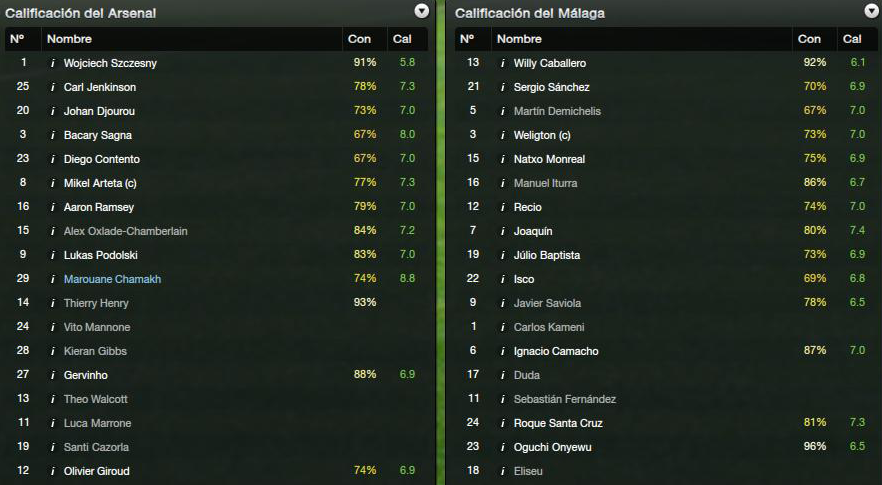Viewport: 882px width, 485px height.
Task: Open info icon next to Willy Caballero
Action: point(503,63)
